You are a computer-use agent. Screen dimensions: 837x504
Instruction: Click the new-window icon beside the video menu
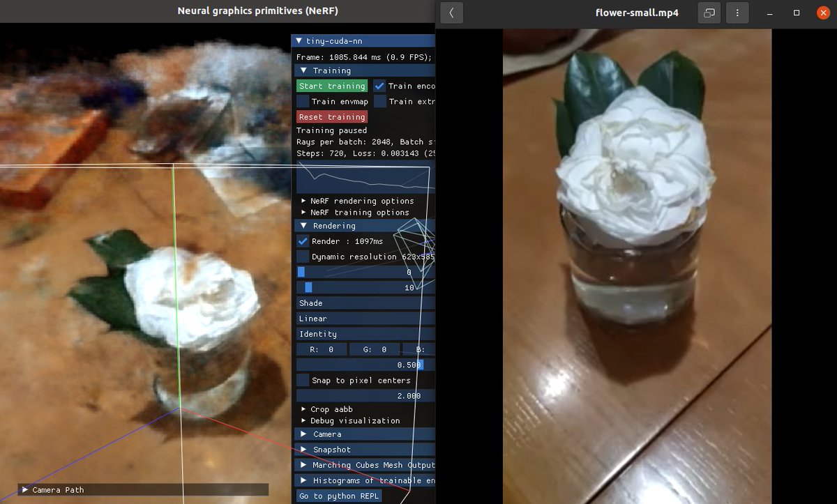(x=709, y=12)
